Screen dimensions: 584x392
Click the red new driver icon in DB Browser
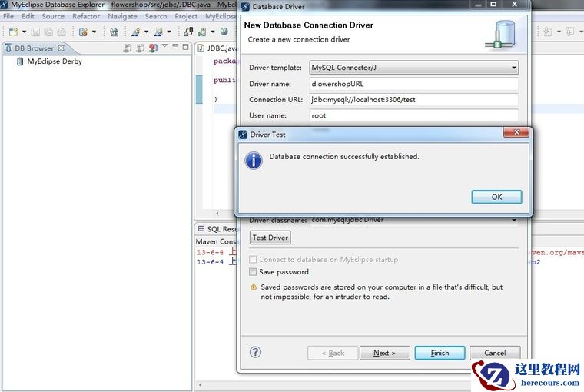(153, 48)
